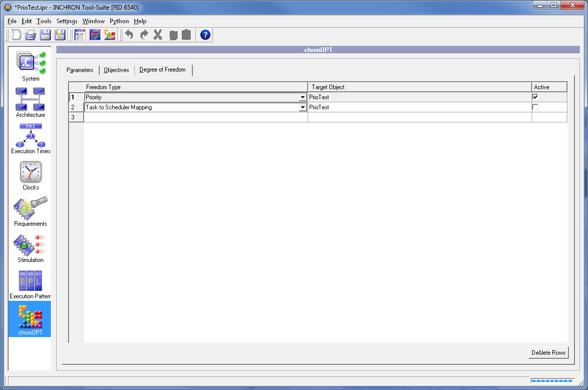Open the System sidebar section

pos(30,67)
